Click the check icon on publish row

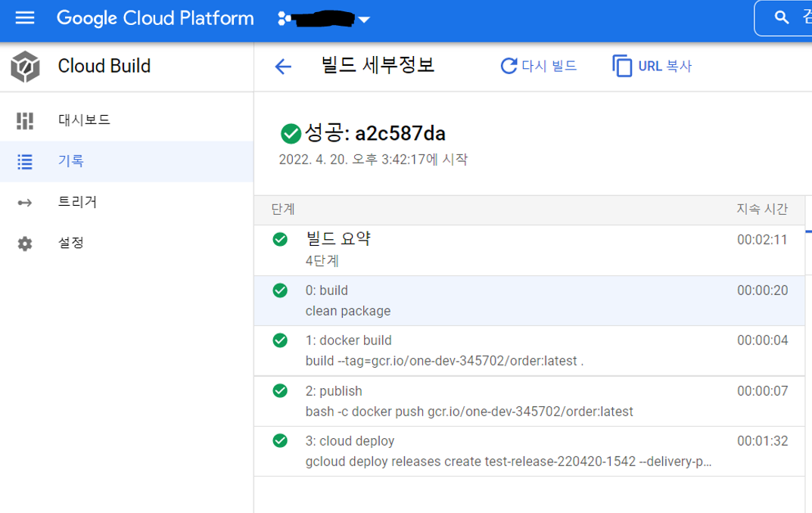coord(280,391)
